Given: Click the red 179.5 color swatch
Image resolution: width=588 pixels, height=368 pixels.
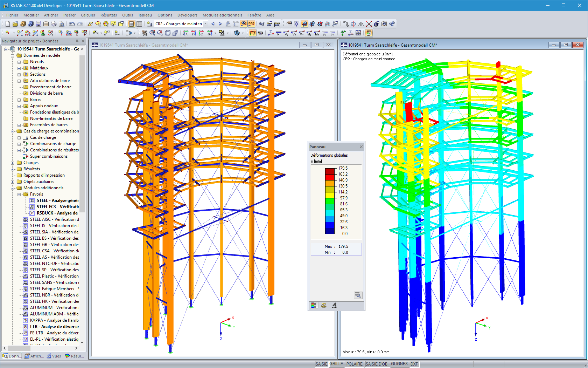Looking at the screenshot, I should [x=330, y=171].
